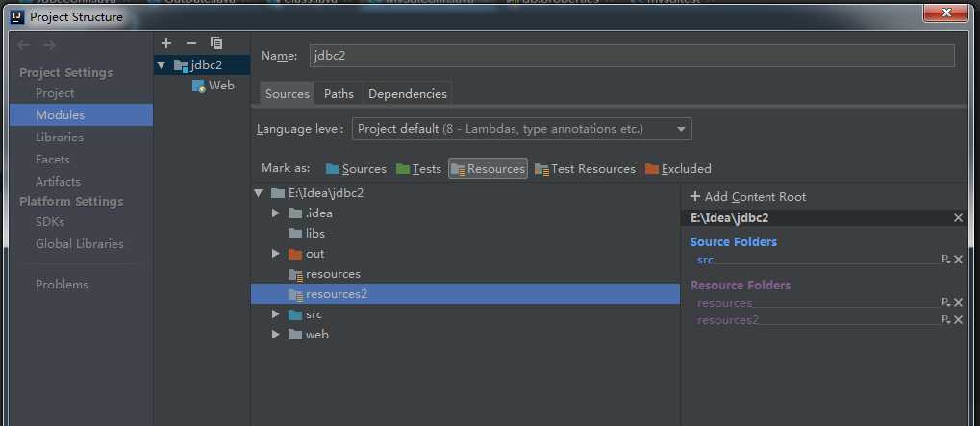
Task: Edit properties of resources2 folder entry
Action: [945, 320]
